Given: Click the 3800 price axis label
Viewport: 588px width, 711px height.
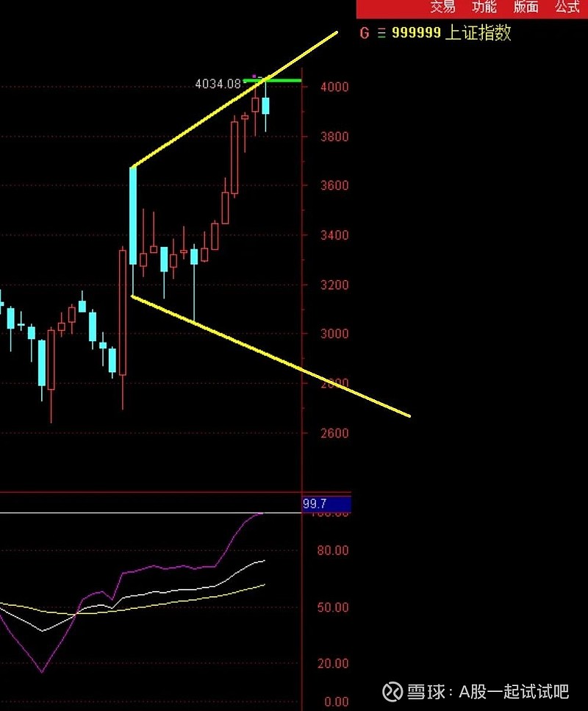Looking at the screenshot, I should tap(334, 137).
